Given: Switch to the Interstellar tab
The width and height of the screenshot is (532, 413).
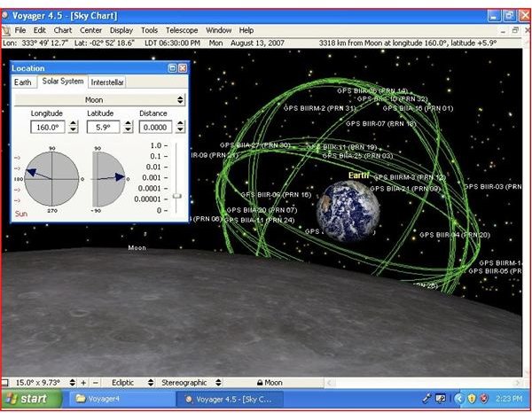Looking at the screenshot, I should [x=107, y=82].
